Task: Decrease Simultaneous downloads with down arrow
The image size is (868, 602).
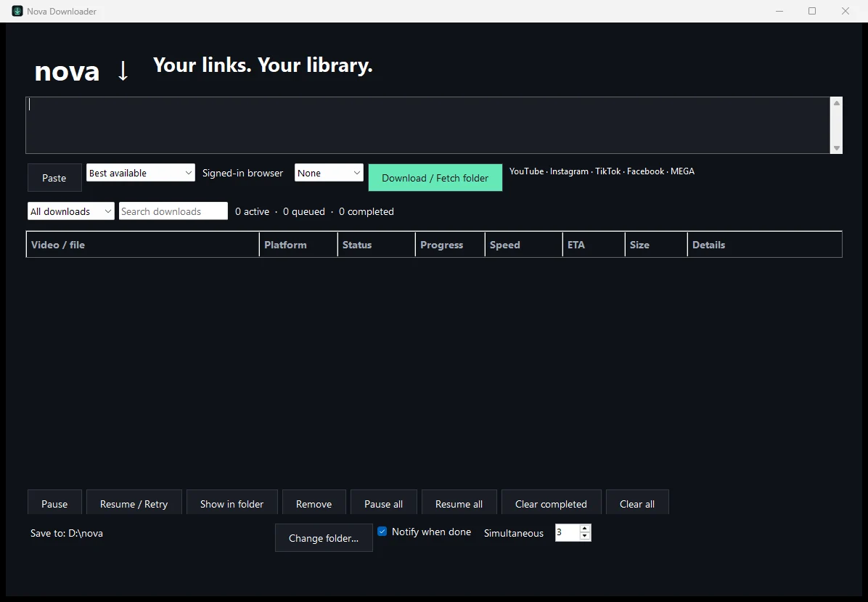Action: click(584, 536)
